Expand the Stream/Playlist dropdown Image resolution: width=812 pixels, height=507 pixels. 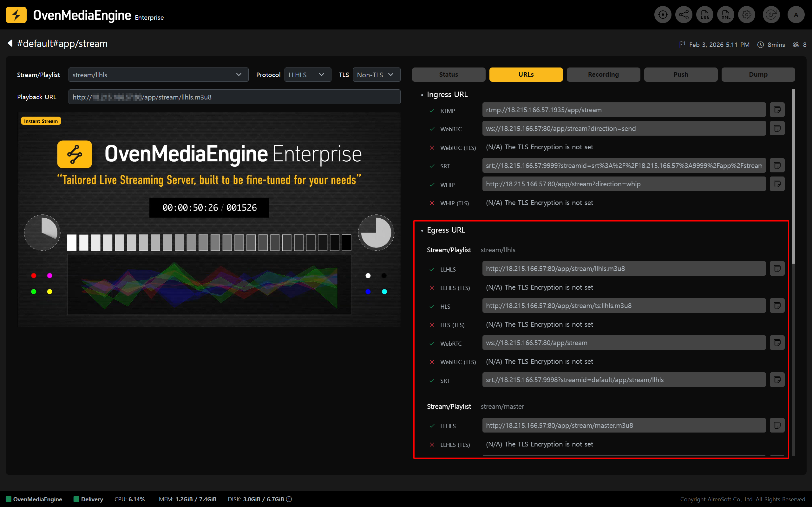coord(158,75)
